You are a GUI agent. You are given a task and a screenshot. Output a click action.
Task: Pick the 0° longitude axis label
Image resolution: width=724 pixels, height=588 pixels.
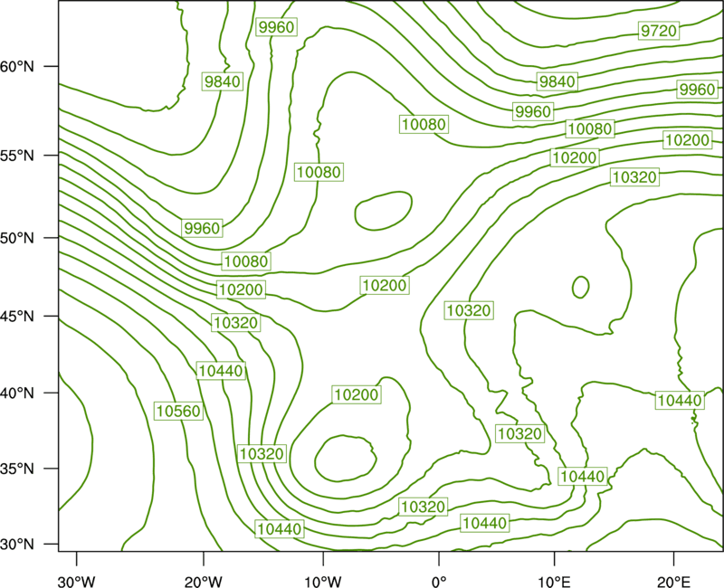click(439, 581)
